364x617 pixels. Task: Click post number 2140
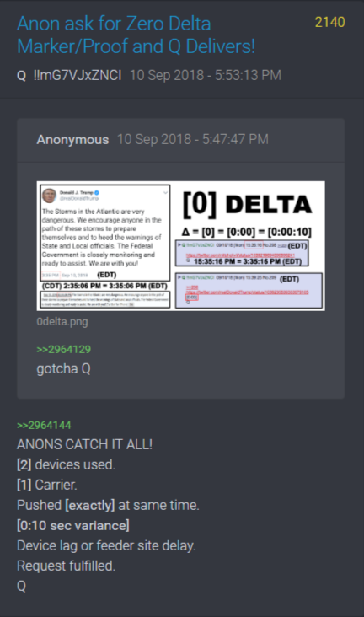pyautogui.click(x=329, y=23)
